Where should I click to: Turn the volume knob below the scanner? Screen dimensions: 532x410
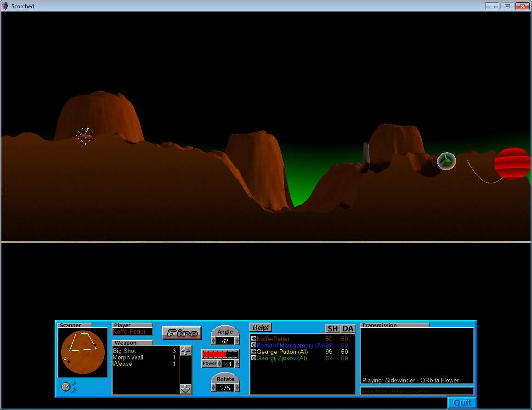66,387
